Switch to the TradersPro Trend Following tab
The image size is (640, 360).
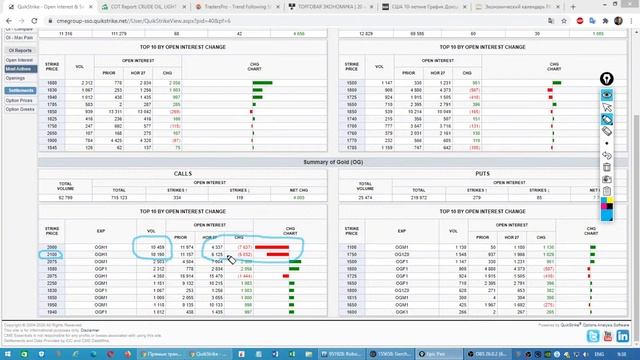point(237,7)
